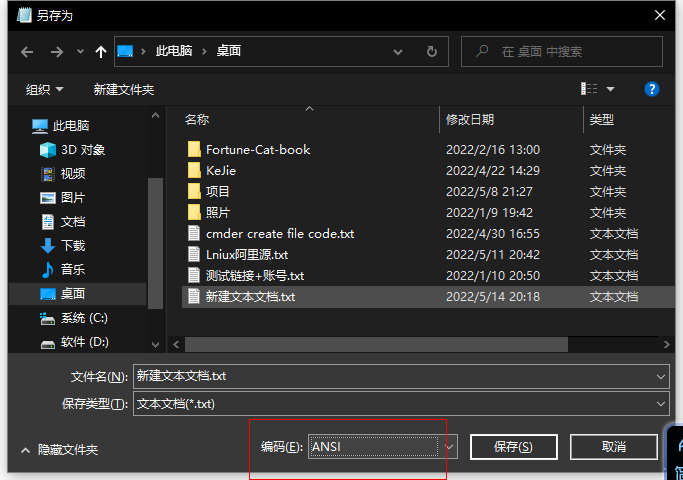Click folder icon of KeJie
The width and height of the screenshot is (683, 480).
click(194, 170)
